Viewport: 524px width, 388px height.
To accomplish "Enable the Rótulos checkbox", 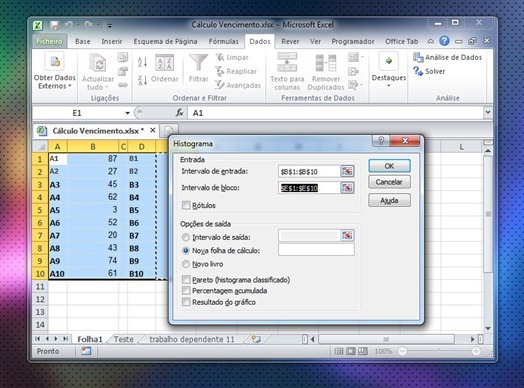I will (186, 205).
